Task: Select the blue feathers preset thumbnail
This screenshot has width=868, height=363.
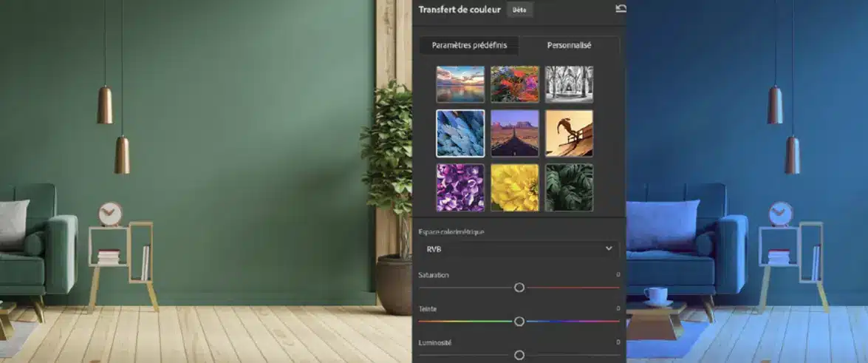Action: pos(460,134)
